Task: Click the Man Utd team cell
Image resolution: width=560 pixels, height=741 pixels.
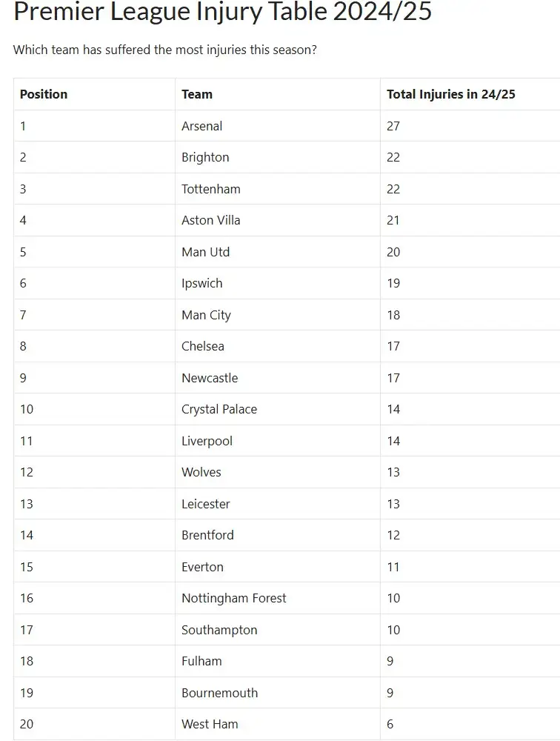Action: tap(206, 252)
